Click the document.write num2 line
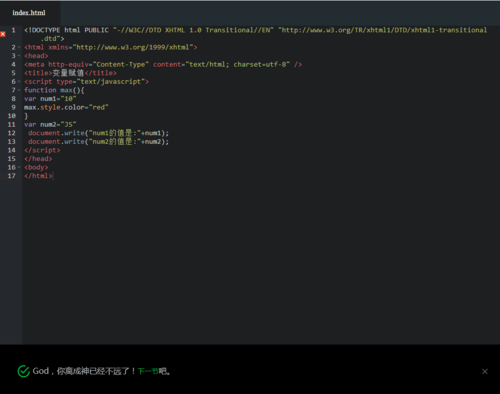Screen dimensions: 500x394 [98, 142]
